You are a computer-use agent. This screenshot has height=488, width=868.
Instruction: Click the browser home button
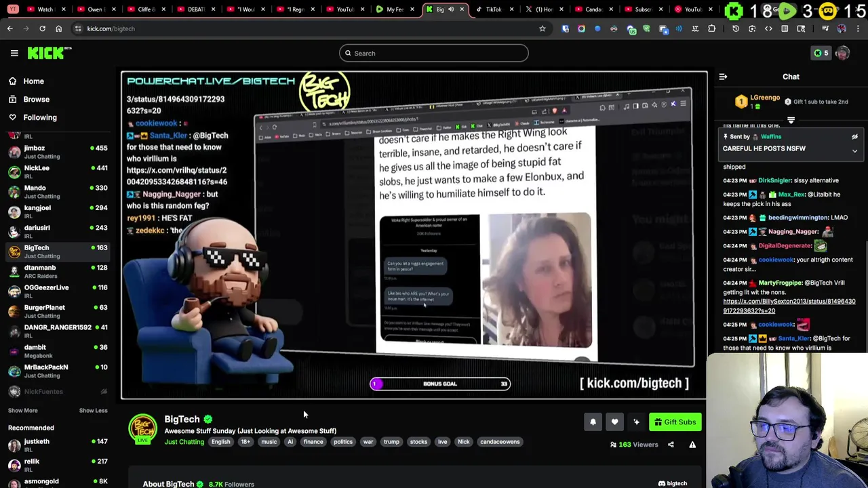(x=58, y=28)
